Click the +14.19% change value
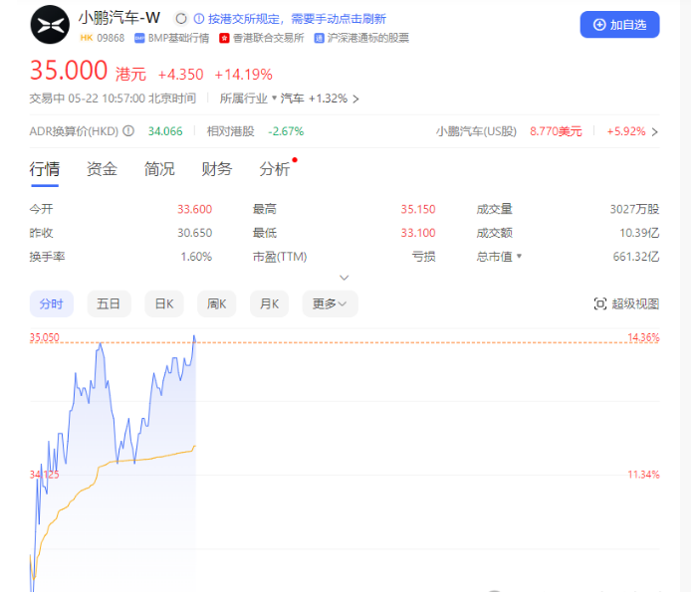700x592 pixels. tap(244, 75)
